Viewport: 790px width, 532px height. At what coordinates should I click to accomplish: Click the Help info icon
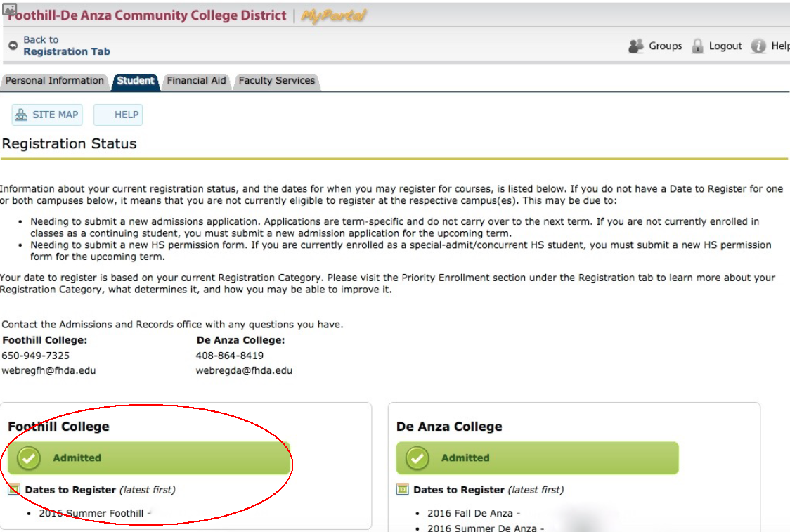758,46
